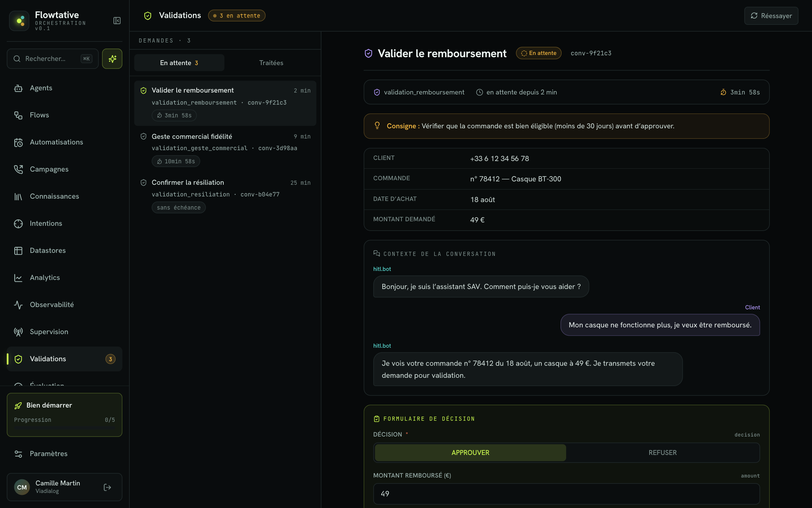Image resolution: width=812 pixels, height=508 pixels.
Task: Select Geste commercial fidélité request
Action: point(225,149)
